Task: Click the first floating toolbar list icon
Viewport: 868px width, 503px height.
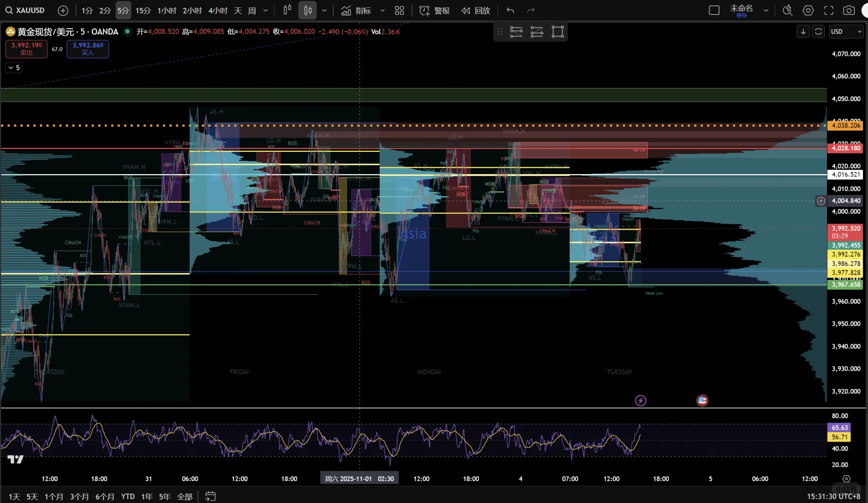Action: point(516,32)
